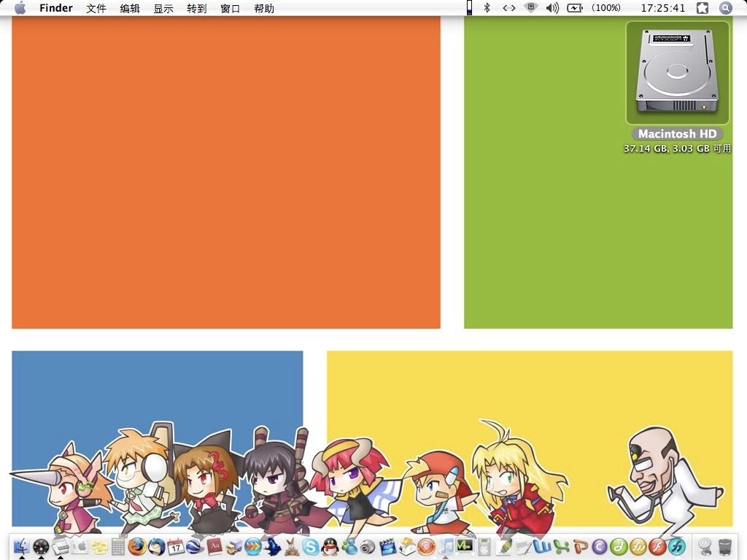
Task: Launch Flash red icon in Dock
Action: (x=657, y=546)
